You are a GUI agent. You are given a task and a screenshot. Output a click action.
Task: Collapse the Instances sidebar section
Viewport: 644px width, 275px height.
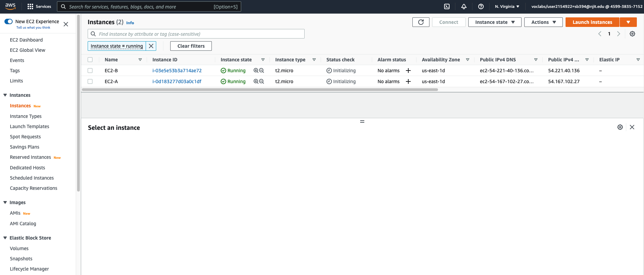coord(5,95)
